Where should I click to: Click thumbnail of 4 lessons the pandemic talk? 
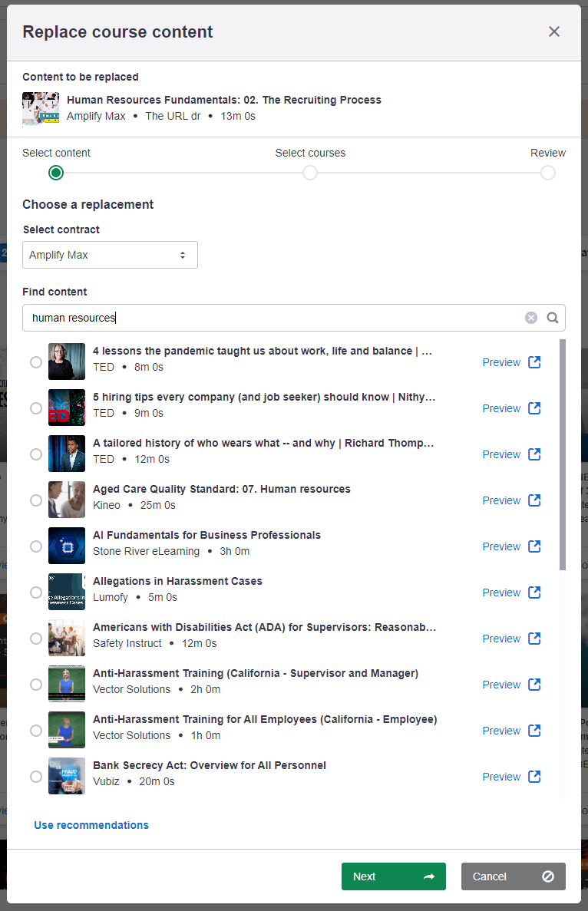click(x=67, y=361)
